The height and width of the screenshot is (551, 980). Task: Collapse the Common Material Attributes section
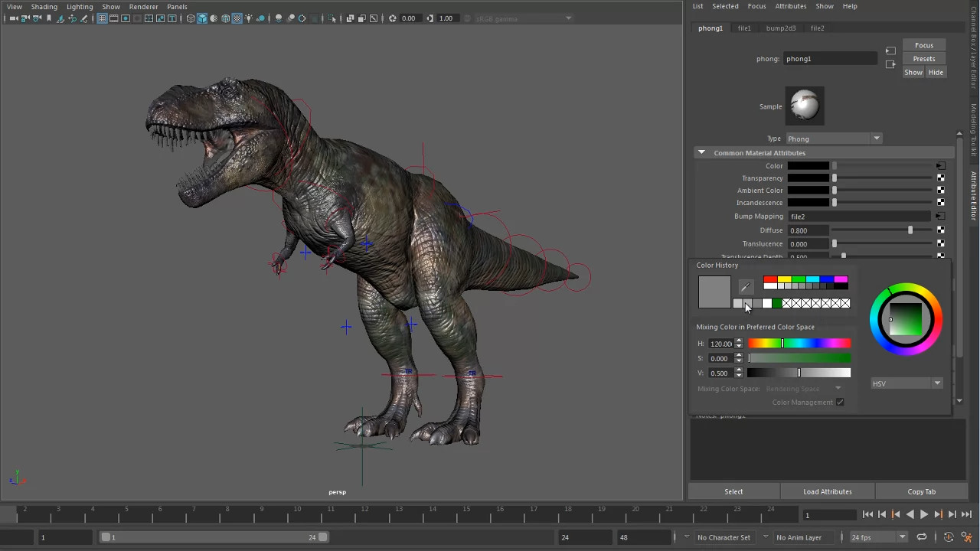coord(701,153)
